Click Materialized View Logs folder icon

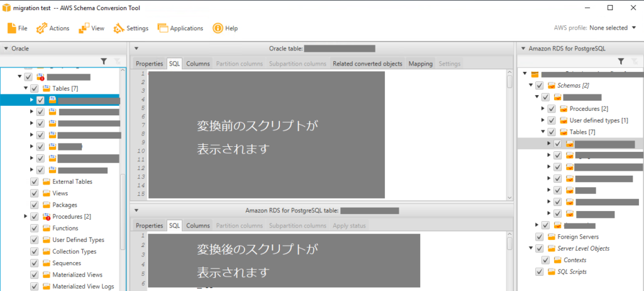47,286
